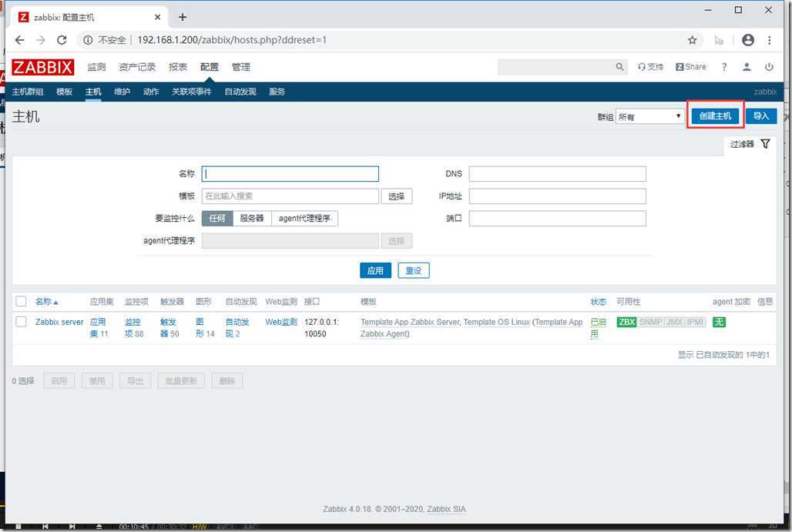Click the green ZBX availability badge
This screenshot has height=532, width=792.
click(627, 322)
